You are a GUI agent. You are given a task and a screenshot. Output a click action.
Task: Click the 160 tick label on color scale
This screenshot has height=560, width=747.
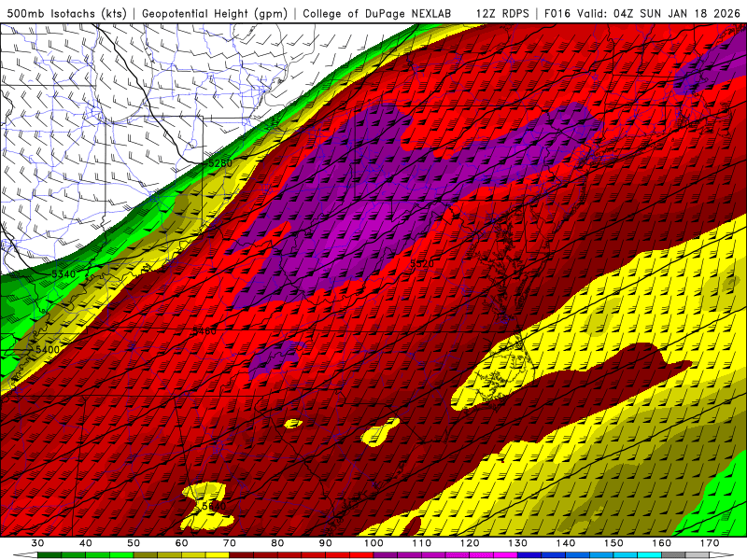tap(662, 543)
